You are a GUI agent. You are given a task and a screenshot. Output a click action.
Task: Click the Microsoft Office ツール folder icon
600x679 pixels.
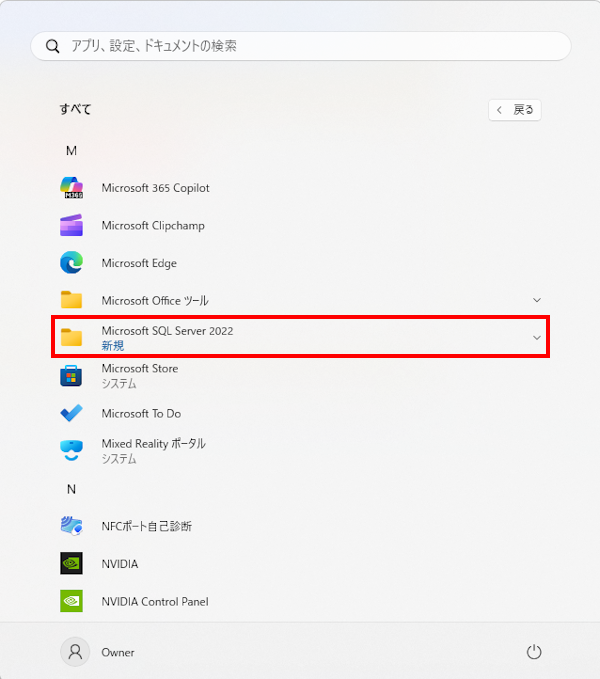71,300
